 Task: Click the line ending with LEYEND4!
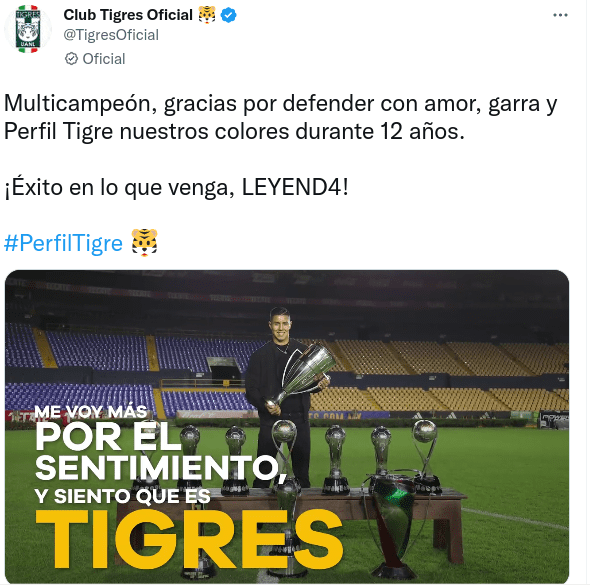point(176,187)
